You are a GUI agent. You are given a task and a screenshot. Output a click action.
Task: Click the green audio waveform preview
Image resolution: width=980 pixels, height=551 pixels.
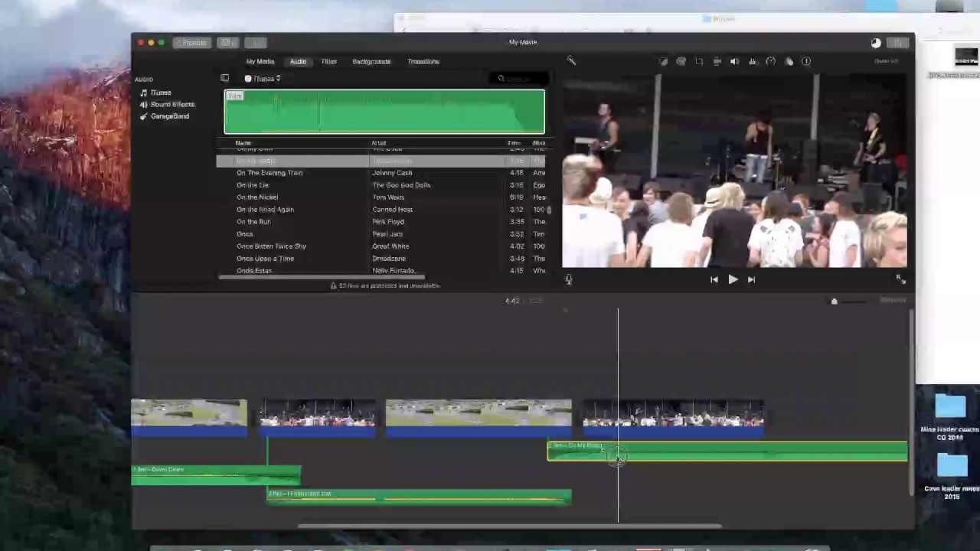pyautogui.click(x=384, y=112)
